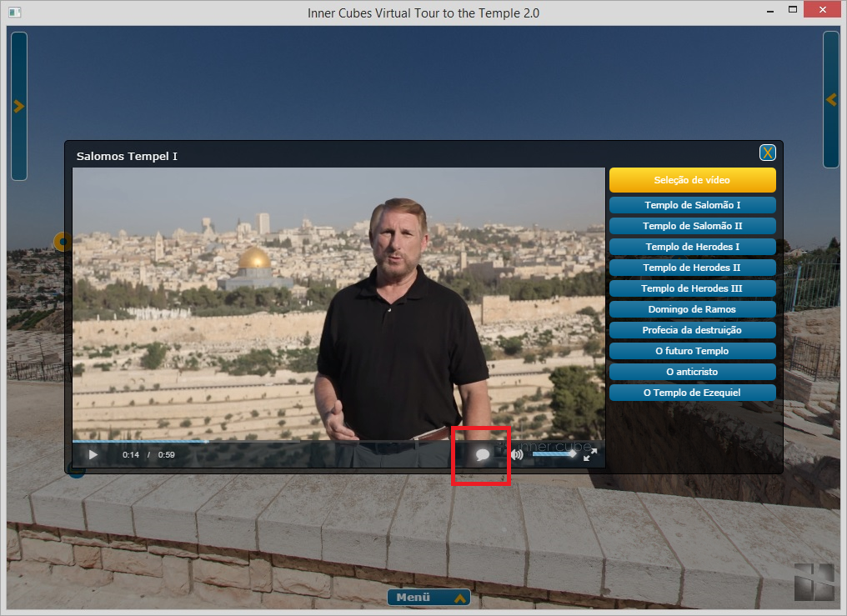This screenshot has width=847, height=616.
Task: Maximize the Virtual Tour window
Action: click(x=793, y=10)
